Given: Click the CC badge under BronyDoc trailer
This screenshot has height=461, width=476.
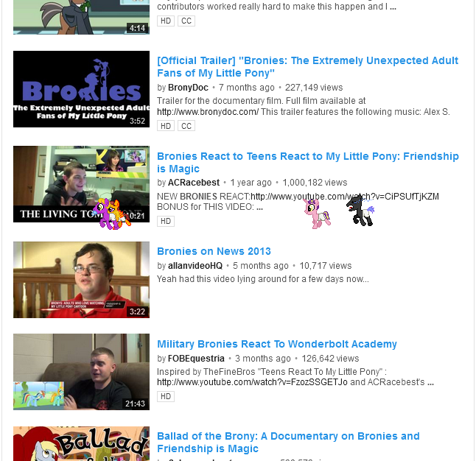Looking at the screenshot, I should tap(186, 126).
